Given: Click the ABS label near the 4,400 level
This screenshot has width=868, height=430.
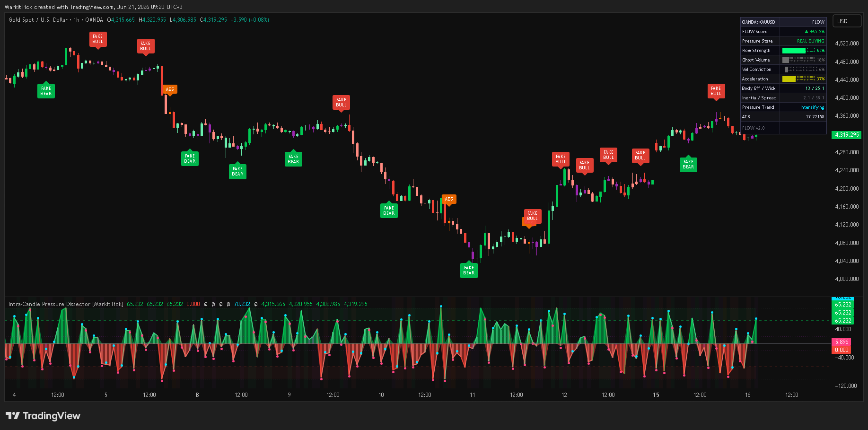Looking at the screenshot, I should point(170,89).
